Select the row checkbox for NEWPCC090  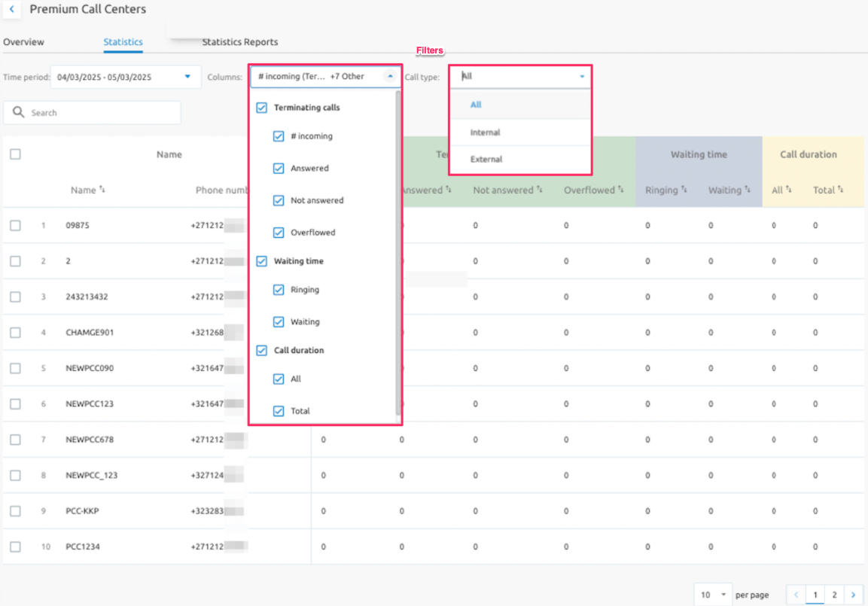(15, 368)
